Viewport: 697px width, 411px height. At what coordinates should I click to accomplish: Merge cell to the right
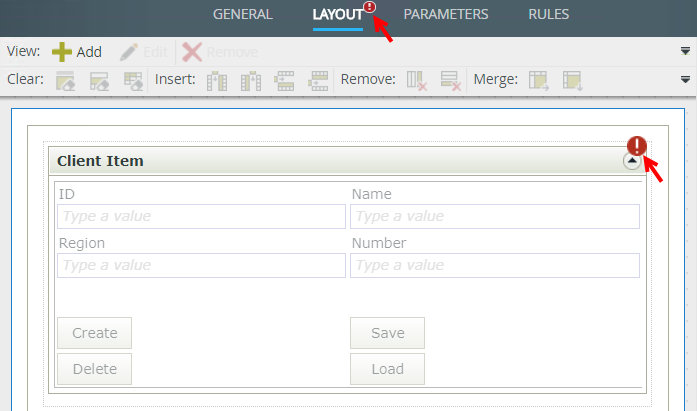539,80
